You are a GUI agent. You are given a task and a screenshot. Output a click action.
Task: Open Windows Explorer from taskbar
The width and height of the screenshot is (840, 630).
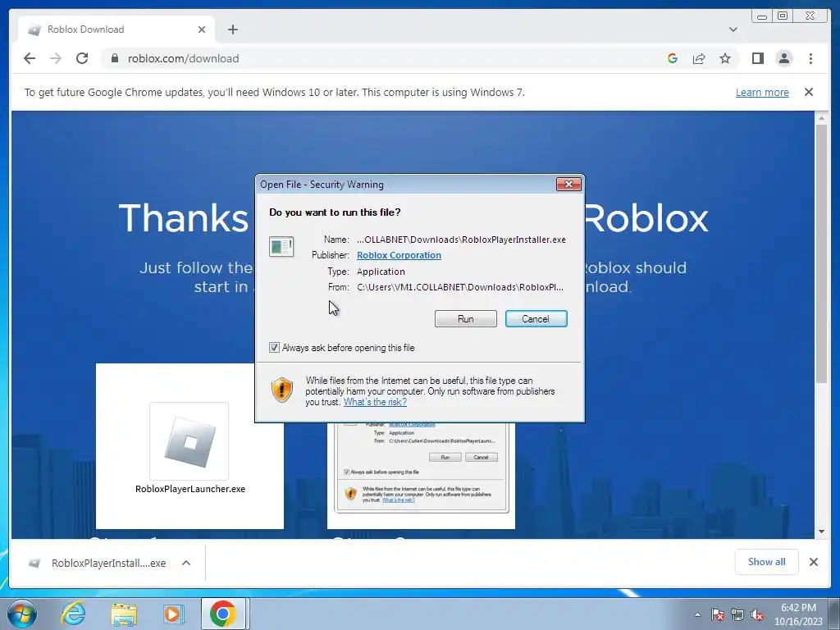point(124,614)
